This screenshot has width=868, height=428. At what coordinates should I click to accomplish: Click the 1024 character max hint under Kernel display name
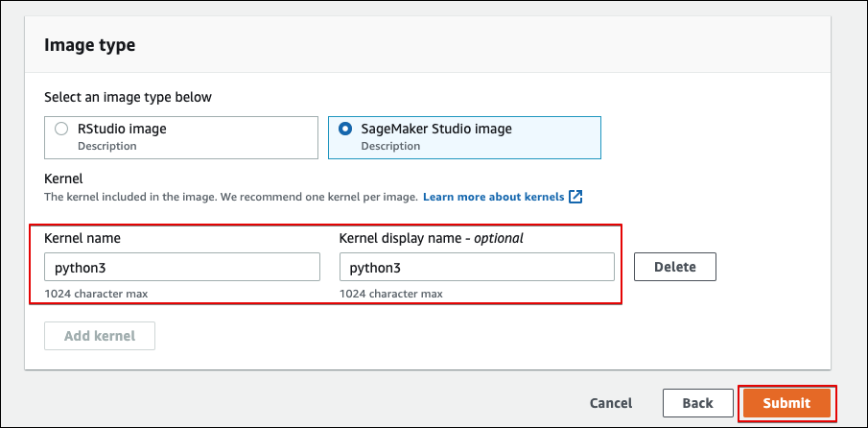tap(390, 294)
